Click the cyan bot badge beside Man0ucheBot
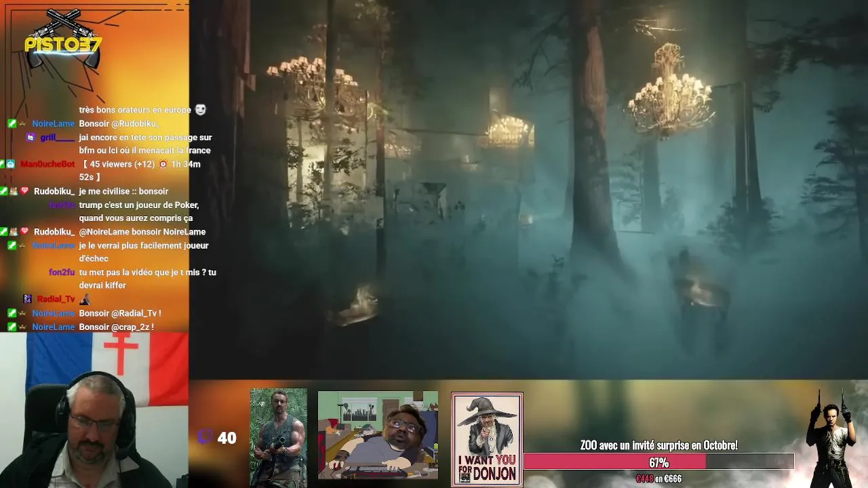 click(x=11, y=164)
